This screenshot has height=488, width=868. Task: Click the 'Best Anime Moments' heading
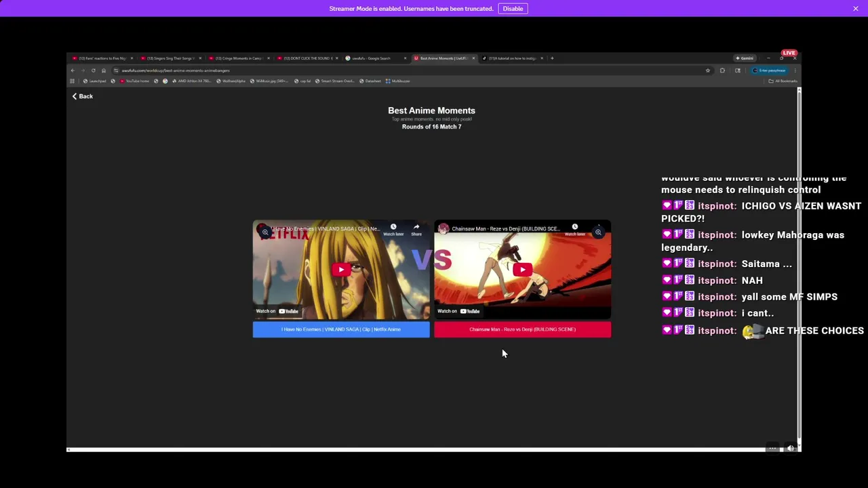[x=431, y=110]
